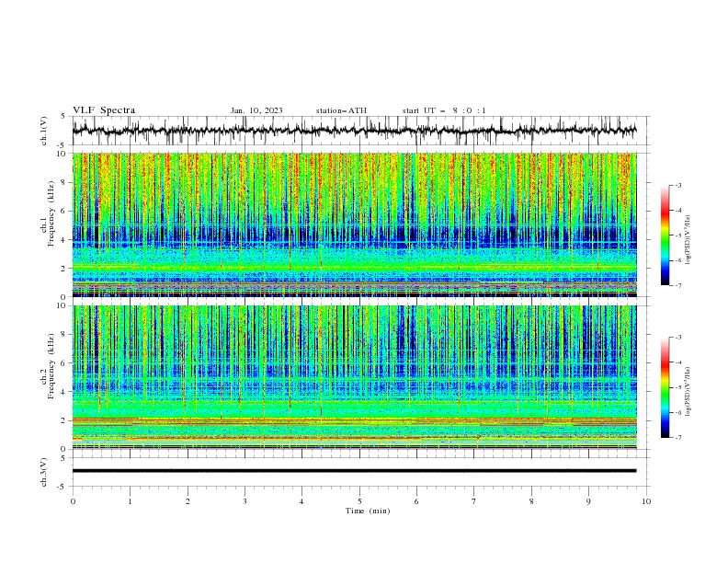
Task: Click the ch.1 spectrogram panel
Action: click(x=354, y=224)
